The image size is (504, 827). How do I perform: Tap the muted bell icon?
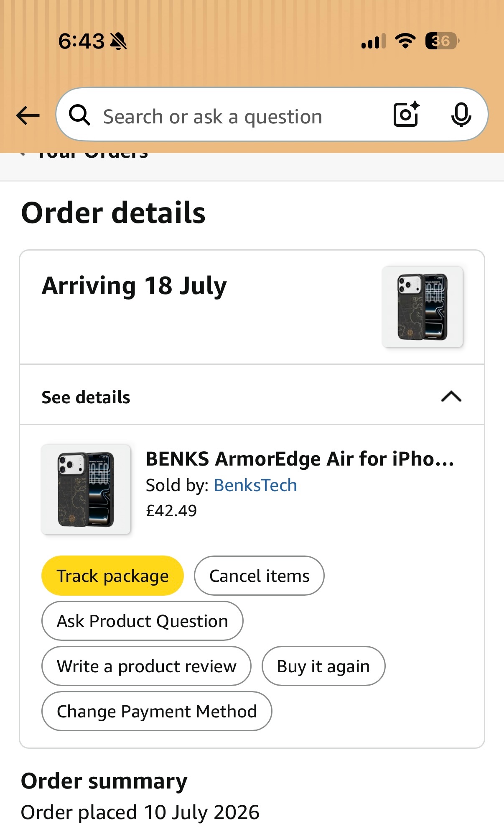[x=118, y=41]
